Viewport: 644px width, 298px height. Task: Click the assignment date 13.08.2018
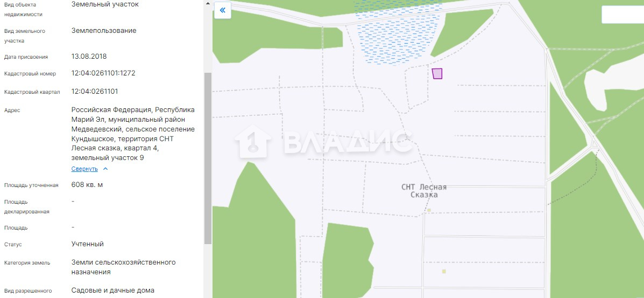(x=89, y=57)
